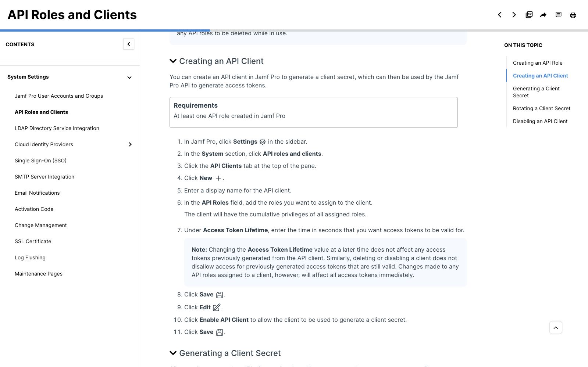Click the share arrow icon
Viewport: 588px width, 367px height.
543,15
